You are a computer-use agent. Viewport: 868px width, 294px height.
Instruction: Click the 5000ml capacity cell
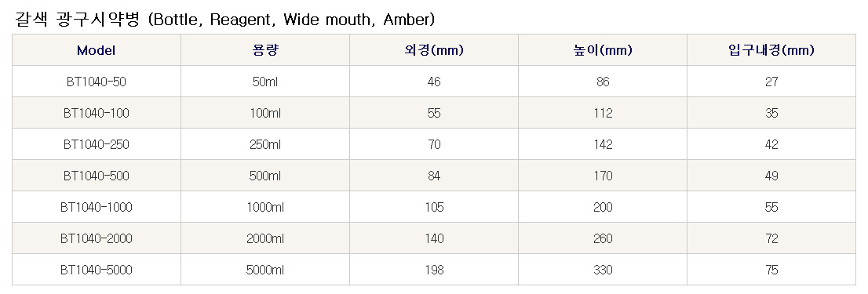265,270
